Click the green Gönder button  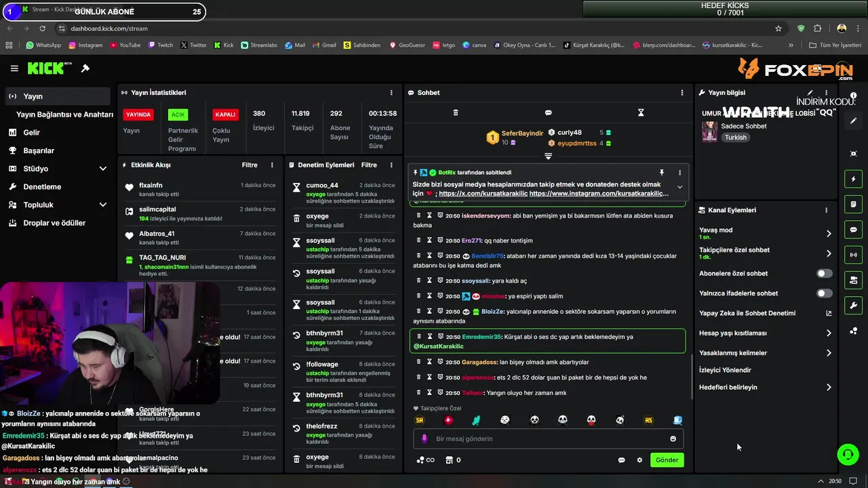tap(667, 460)
